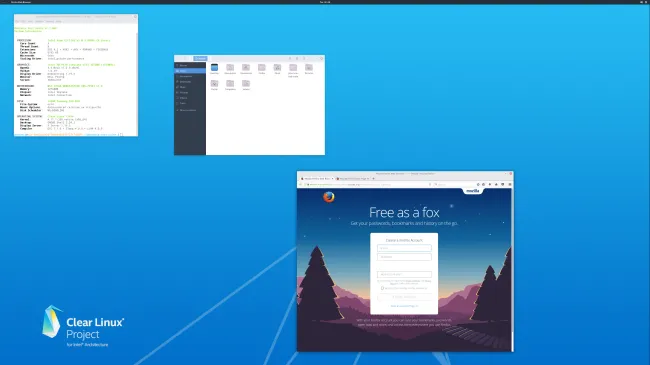Click the Firefox downloads toolbar icon
Viewport: 650px width, 365px height.
[490, 184]
